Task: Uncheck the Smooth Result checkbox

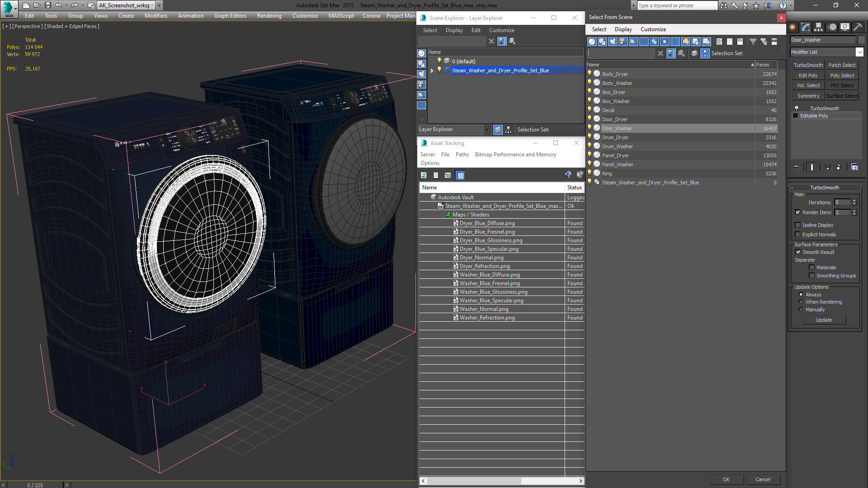Action: click(x=798, y=252)
